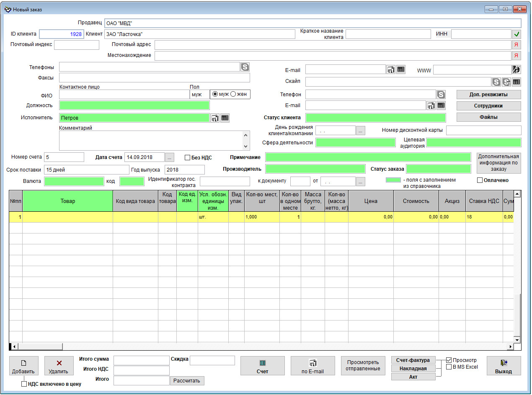The image size is (532, 395).
Task: Send the order with the по E-mail button
Action: click(x=312, y=366)
